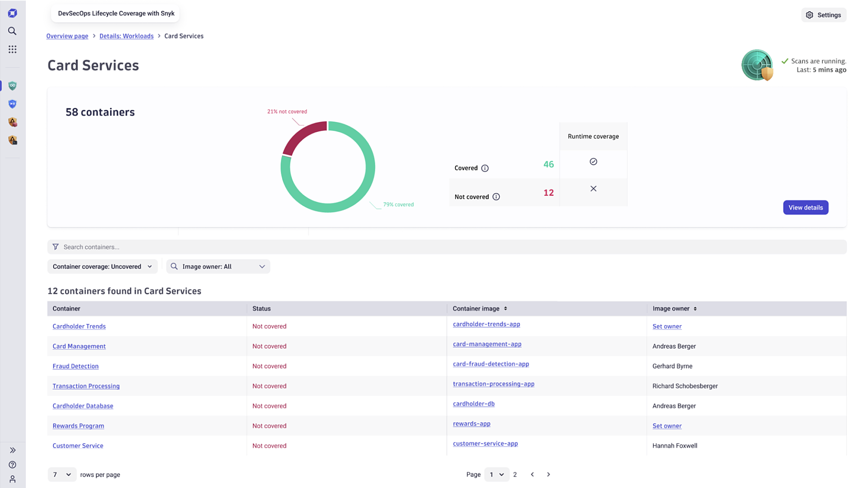Click View details button
The width and height of the screenshot is (868, 488).
point(806,207)
